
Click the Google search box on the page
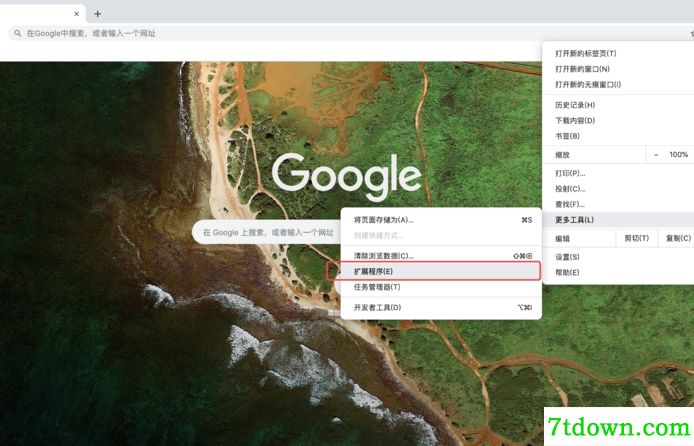coord(266,232)
